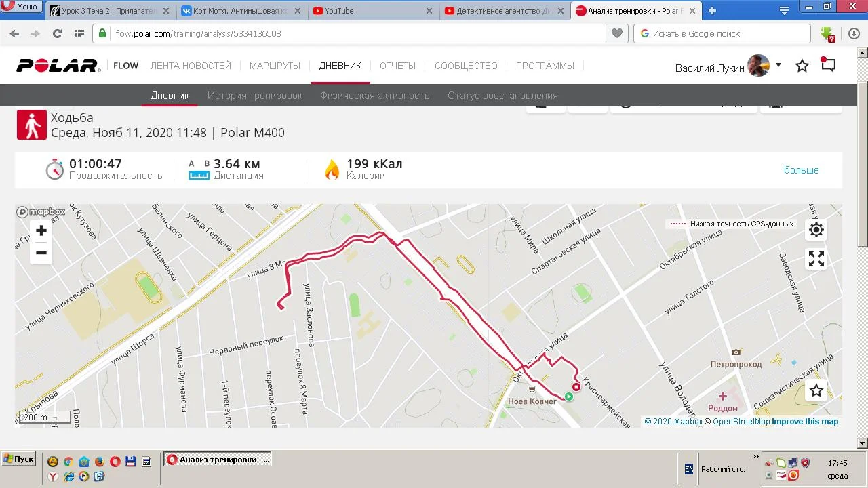Click the page vertical scrollbar
Image resolution: width=868 pixels, height=488 pixels.
pos(862,244)
